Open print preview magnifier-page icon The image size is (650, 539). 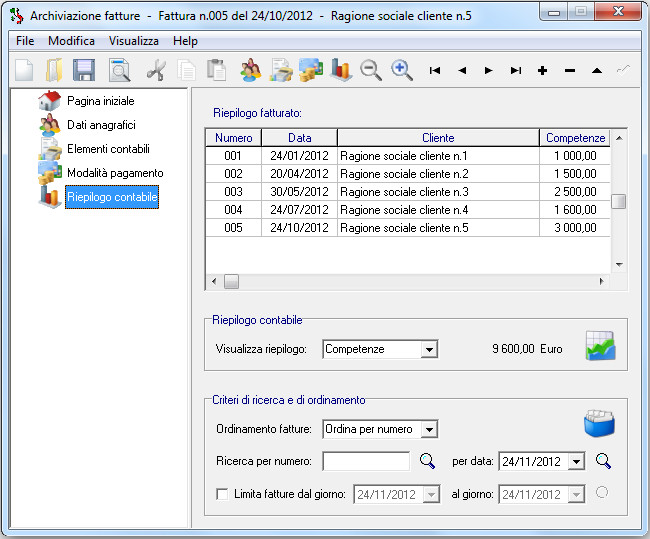(x=119, y=70)
